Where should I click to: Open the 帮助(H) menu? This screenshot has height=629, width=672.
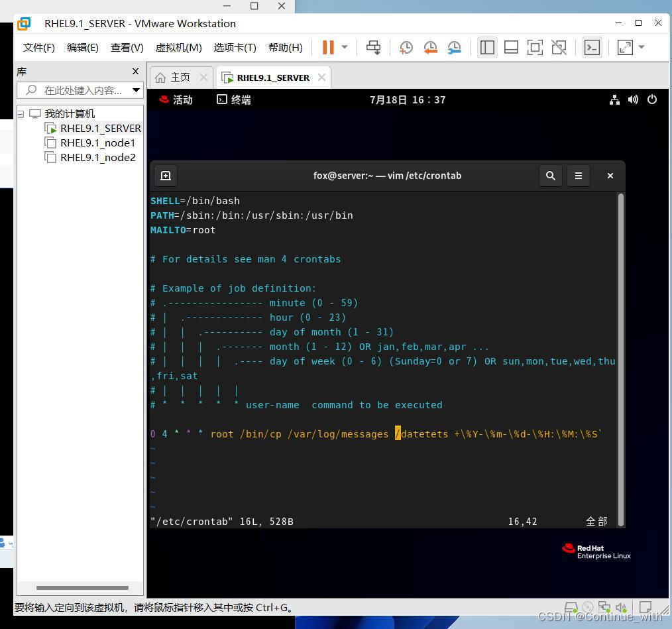coord(286,47)
